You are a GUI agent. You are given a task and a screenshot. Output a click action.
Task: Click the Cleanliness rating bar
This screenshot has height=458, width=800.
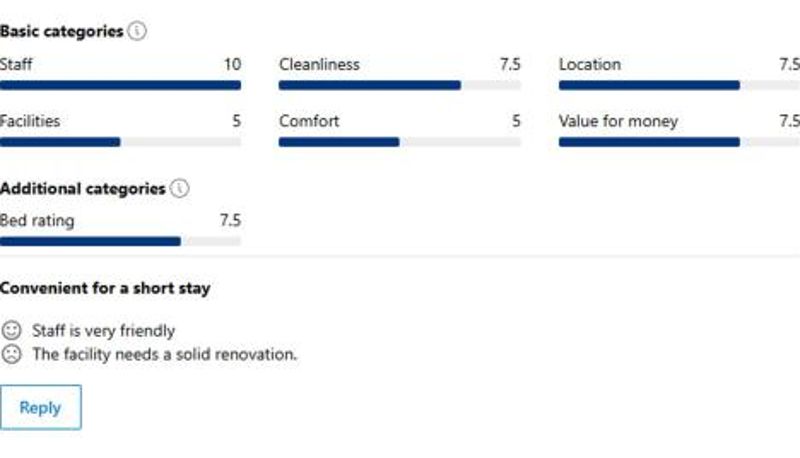point(399,86)
